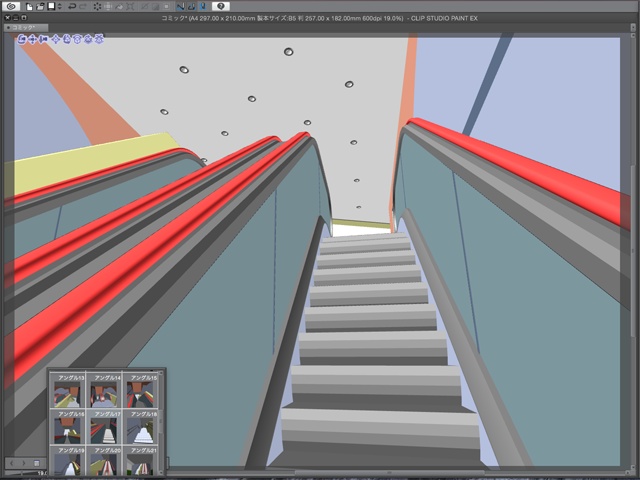Switch to the コミック* canvas tab
640x480 pixels.
point(26,27)
